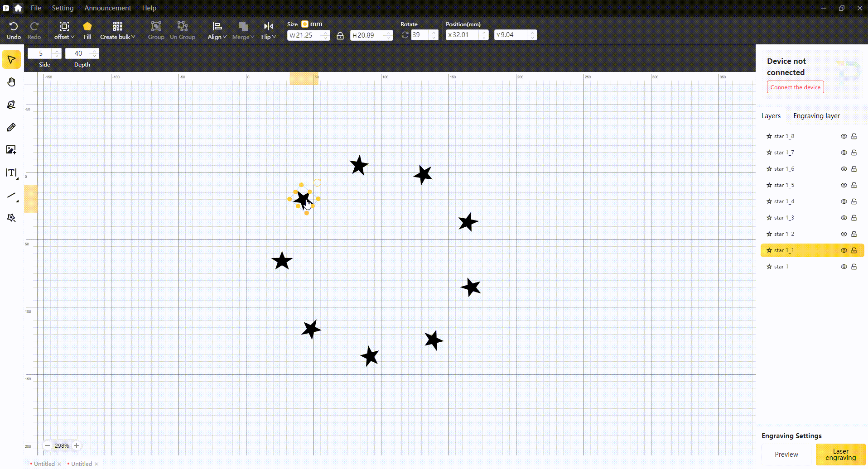Hide the star 1_7 layer
The width and height of the screenshot is (868, 469).
pos(844,153)
